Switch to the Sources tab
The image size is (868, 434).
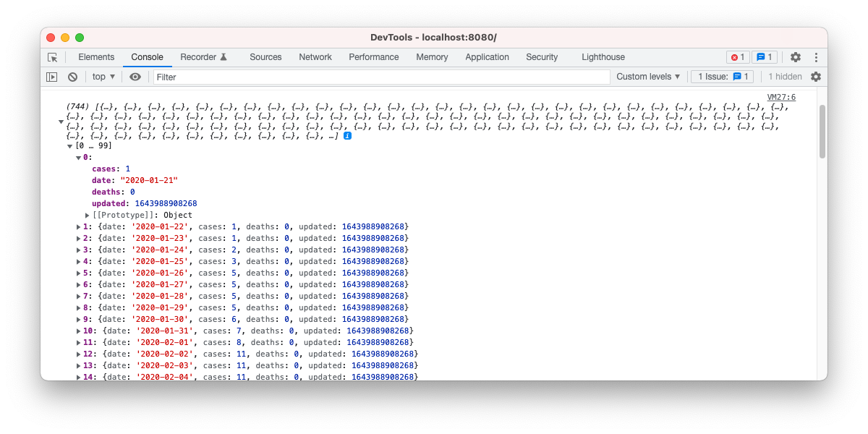(265, 57)
